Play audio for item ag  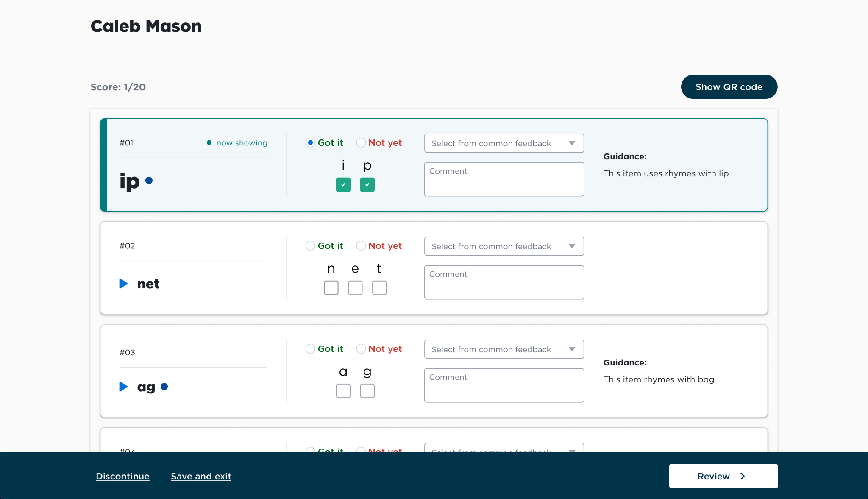coord(123,387)
